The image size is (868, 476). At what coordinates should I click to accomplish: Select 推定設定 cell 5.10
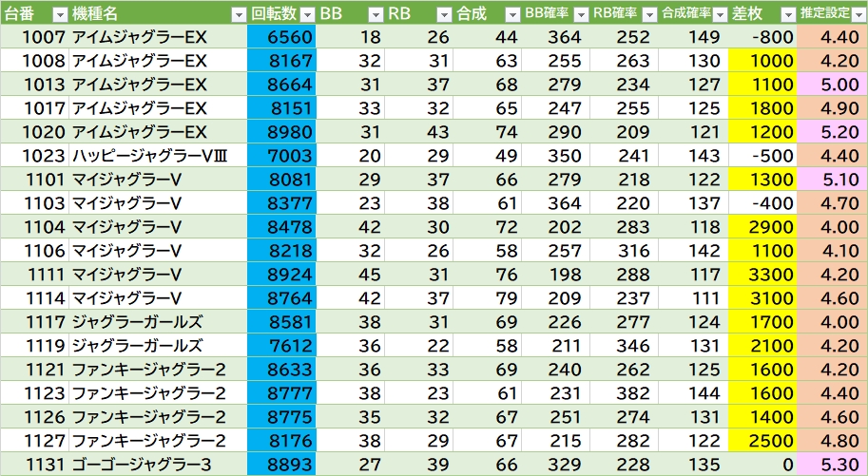(x=832, y=180)
